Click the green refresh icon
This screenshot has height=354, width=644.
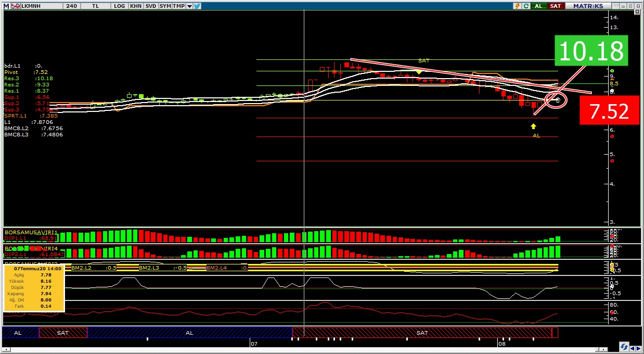pyautogui.click(x=526, y=6)
